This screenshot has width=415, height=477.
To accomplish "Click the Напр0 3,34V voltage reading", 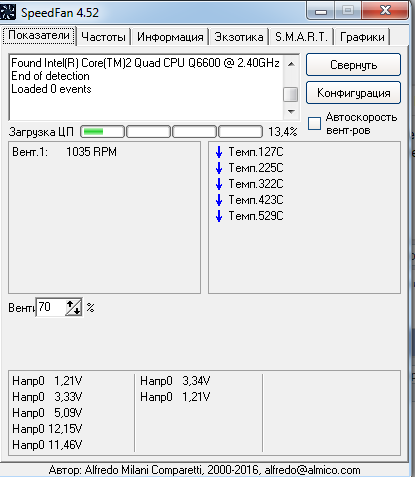I will coord(175,381).
